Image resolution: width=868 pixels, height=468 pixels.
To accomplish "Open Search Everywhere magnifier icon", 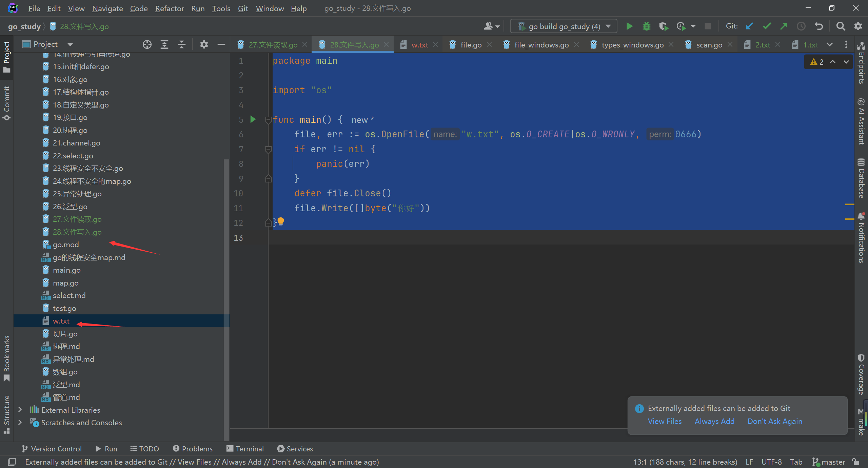I will [841, 26].
